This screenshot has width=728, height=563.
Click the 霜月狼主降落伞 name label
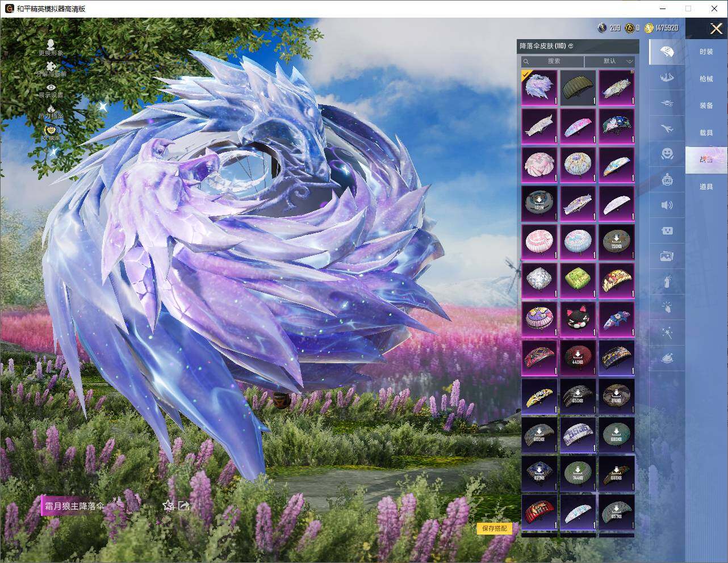75,506
